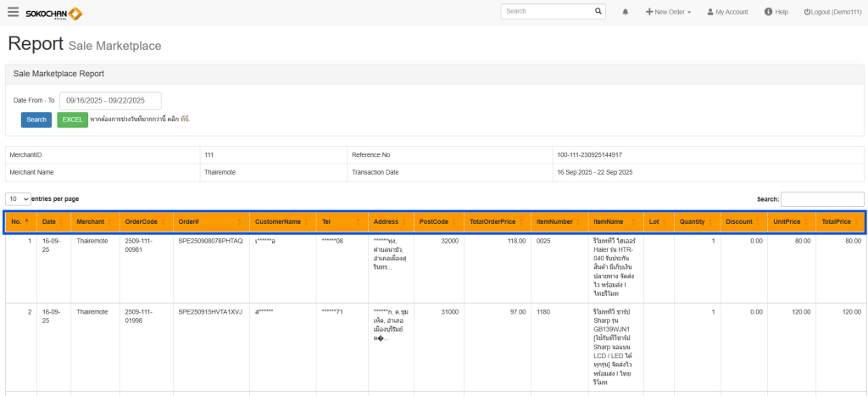Sort by OrderCode column header

pyautogui.click(x=144, y=222)
